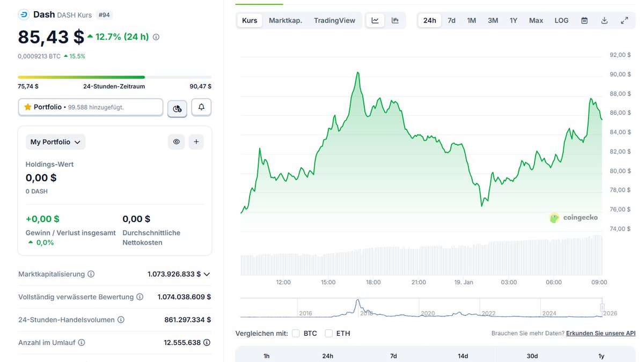Image resolution: width=644 pixels, height=362 pixels.
Task: Click the volume bars under the chart
Action: pos(422,255)
